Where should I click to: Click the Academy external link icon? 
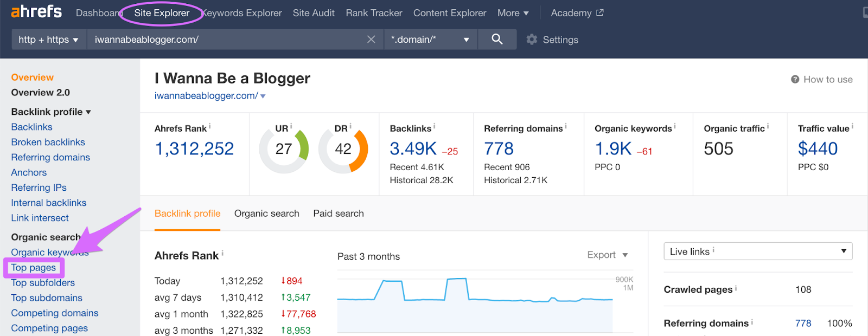(x=599, y=12)
